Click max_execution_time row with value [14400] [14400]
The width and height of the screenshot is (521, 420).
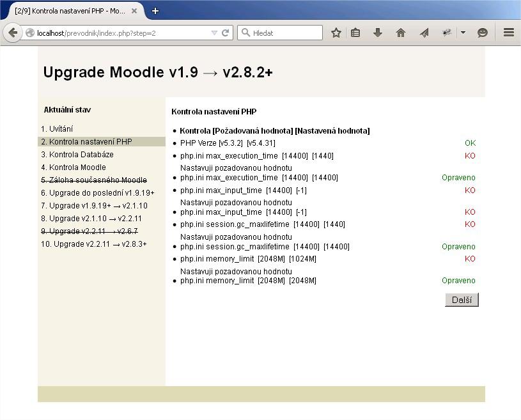coord(259,178)
